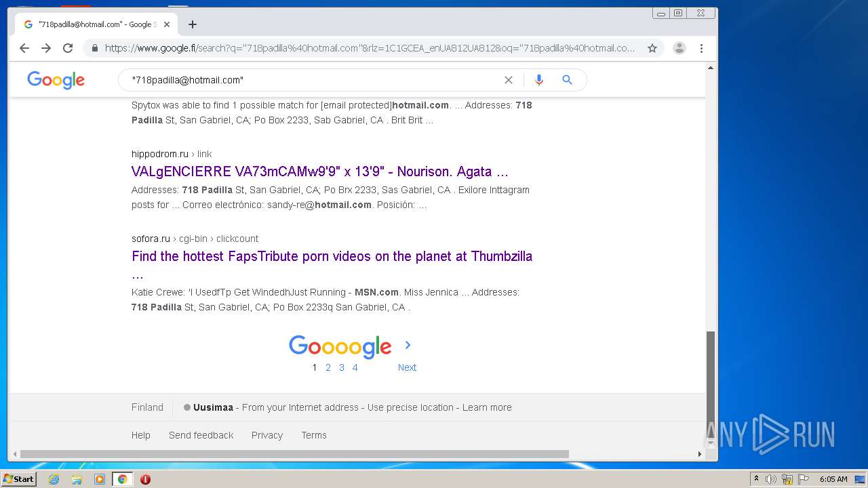
Task: Open the Chrome profile avatar
Action: pos(679,48)
